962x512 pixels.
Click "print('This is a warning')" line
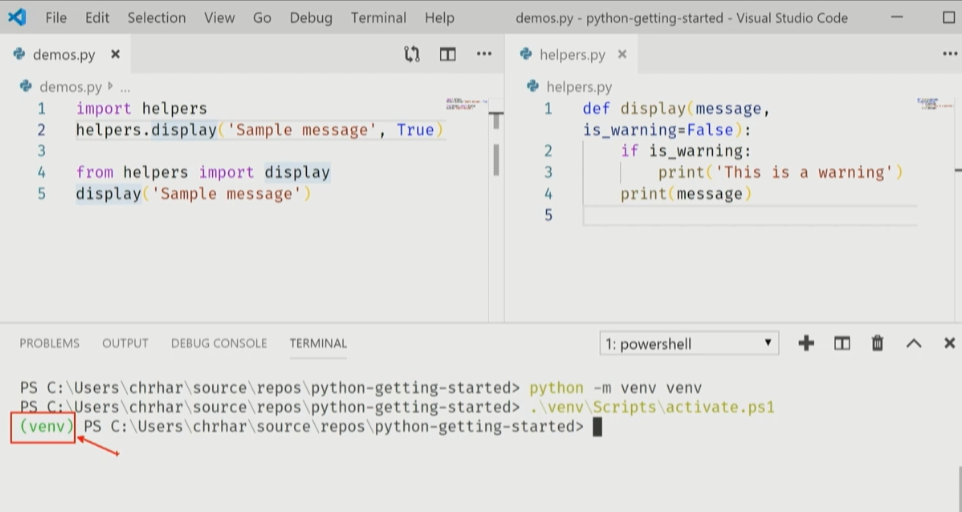781,172
